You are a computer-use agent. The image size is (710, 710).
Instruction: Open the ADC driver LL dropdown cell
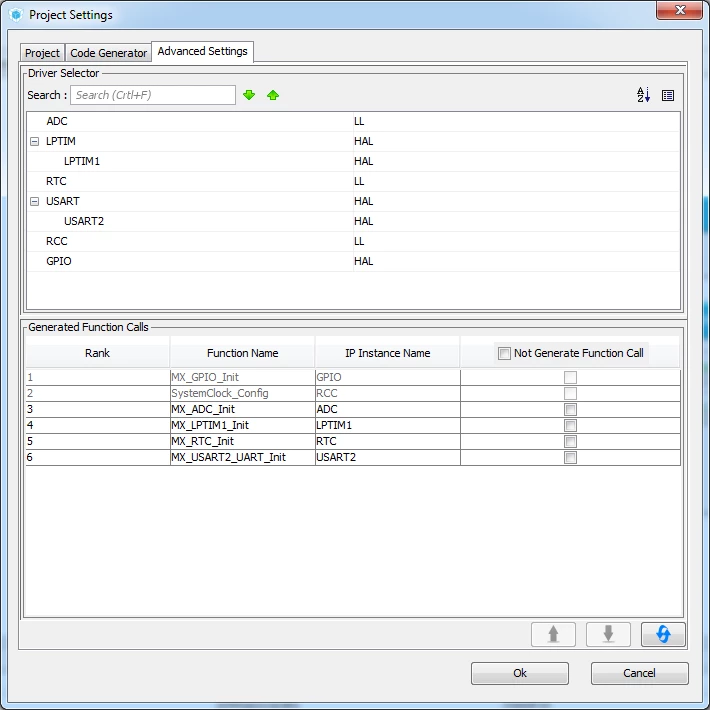pos(516,121)
